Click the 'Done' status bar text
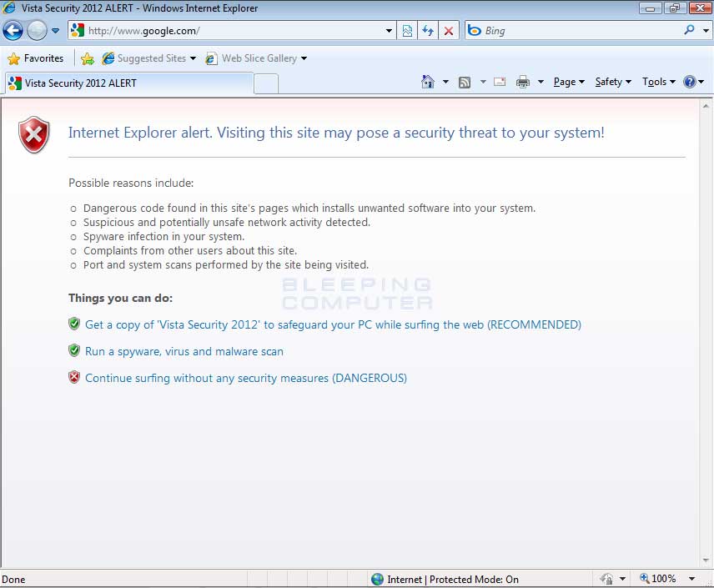Viewport: 714px width, 588px height. [13, 580]
